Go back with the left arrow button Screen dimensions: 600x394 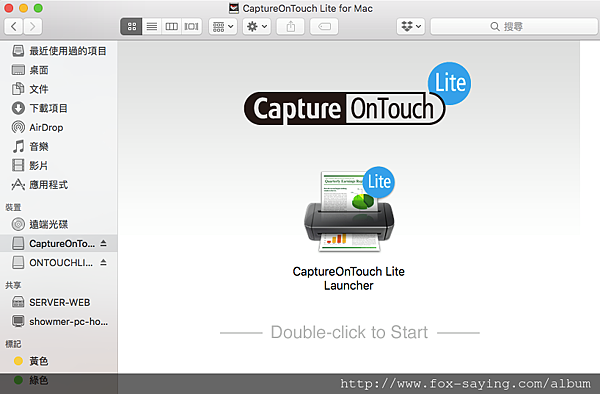(x=13, y=26)
